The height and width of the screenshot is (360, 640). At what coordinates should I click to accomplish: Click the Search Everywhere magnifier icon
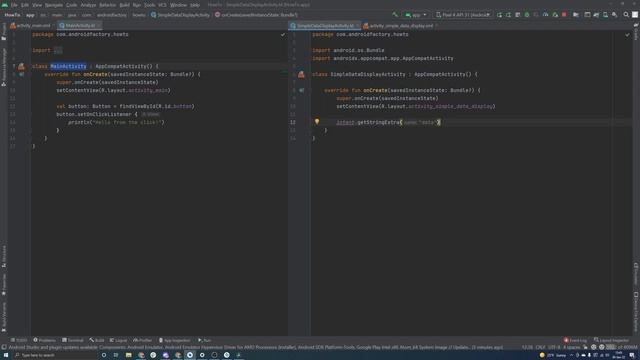click(626, 15)
